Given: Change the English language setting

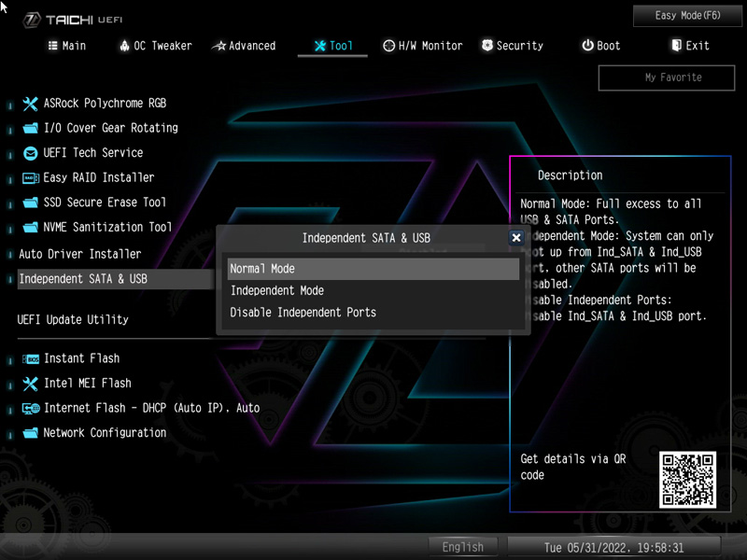Looking at the screenshot, I should tap(462, 548).
